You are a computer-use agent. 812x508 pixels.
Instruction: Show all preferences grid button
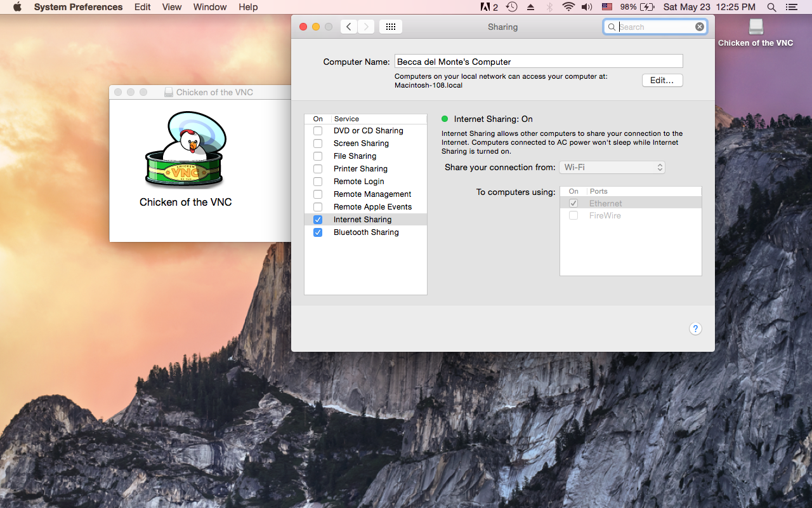391,27
